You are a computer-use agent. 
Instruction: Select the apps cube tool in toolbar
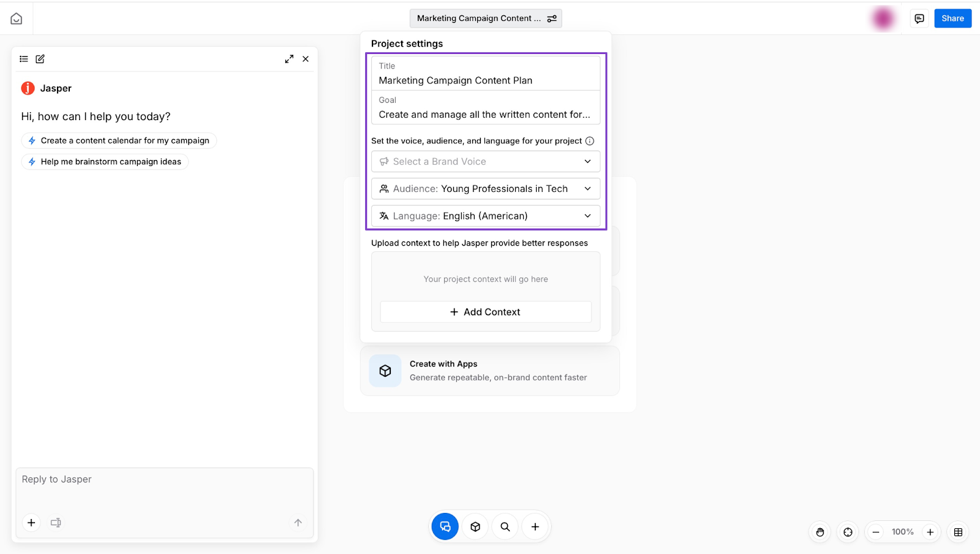475,526
